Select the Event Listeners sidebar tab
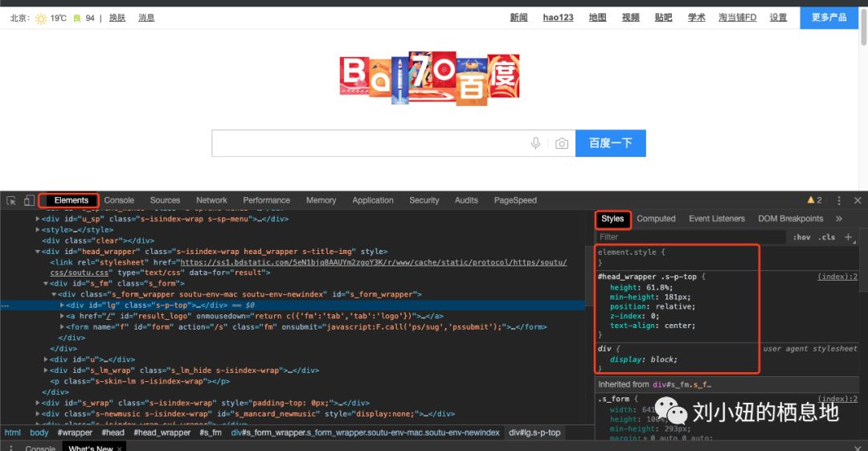Viewport: 868px width, 451px height. (x=717, y=219)
